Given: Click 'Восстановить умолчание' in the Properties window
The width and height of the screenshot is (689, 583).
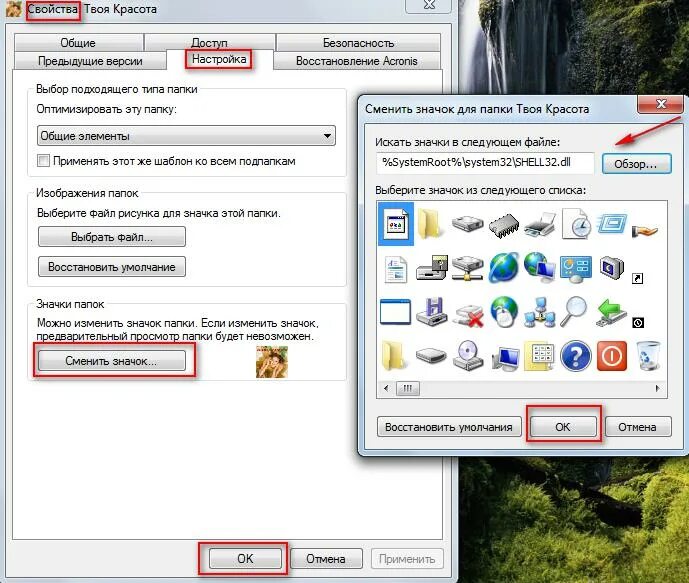Looking at the screenshot, I should 112,267.
